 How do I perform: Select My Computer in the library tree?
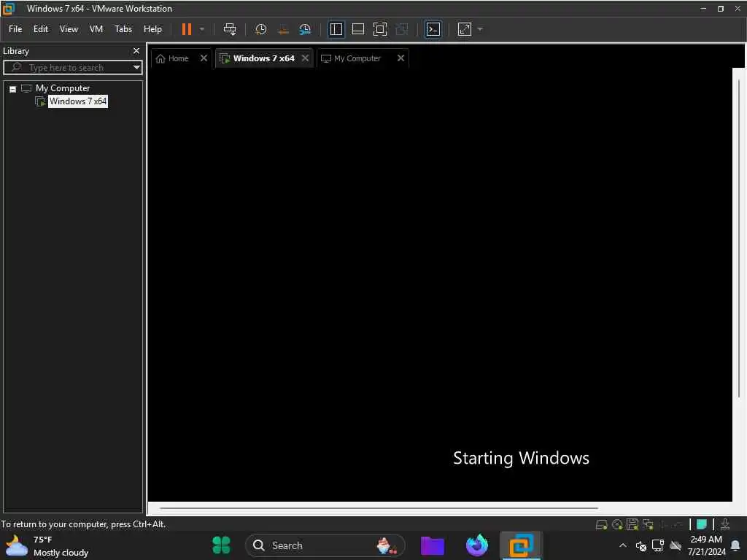[63, 88]
